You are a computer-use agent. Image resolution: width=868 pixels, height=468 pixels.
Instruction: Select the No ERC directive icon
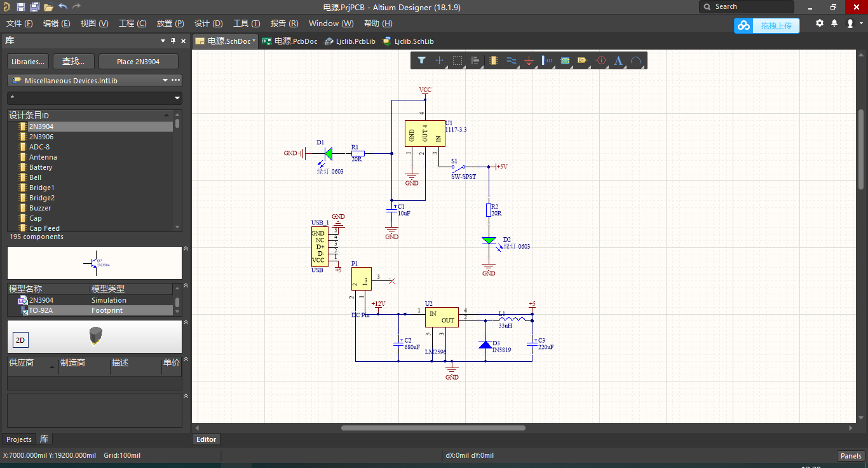tap(600, 60)
